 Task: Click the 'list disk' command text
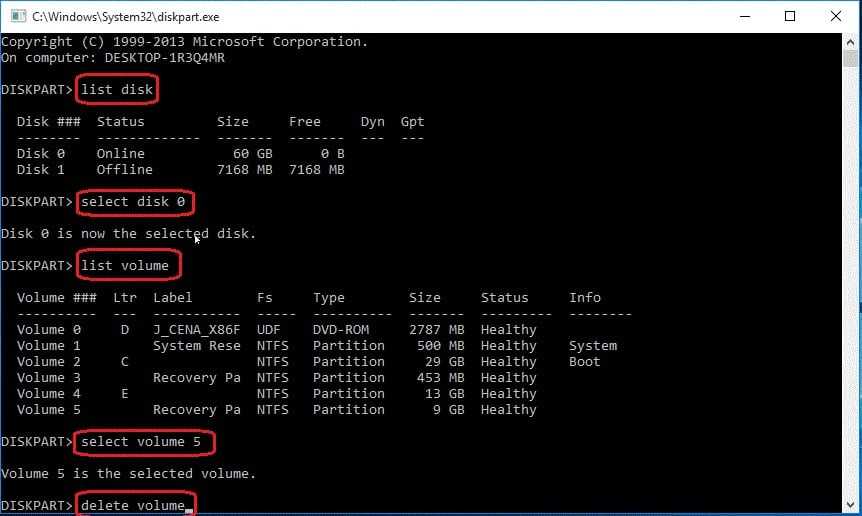tap(117, 90)
